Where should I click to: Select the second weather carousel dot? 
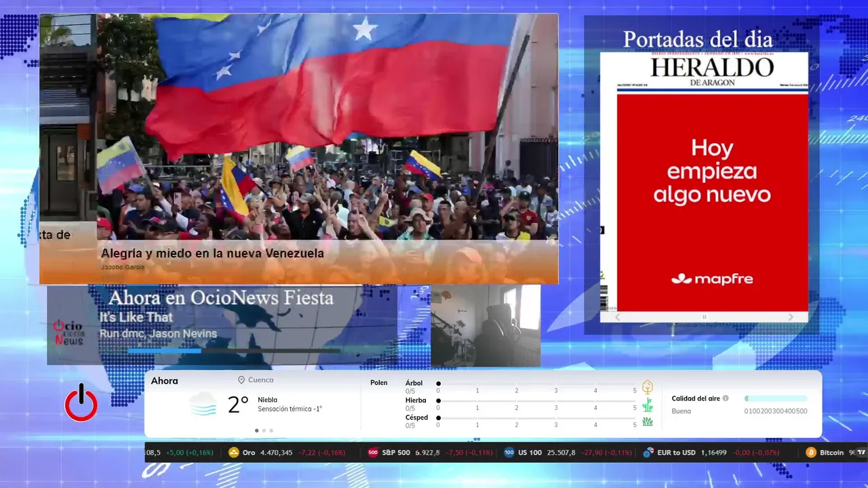click(x=264, y=430)
